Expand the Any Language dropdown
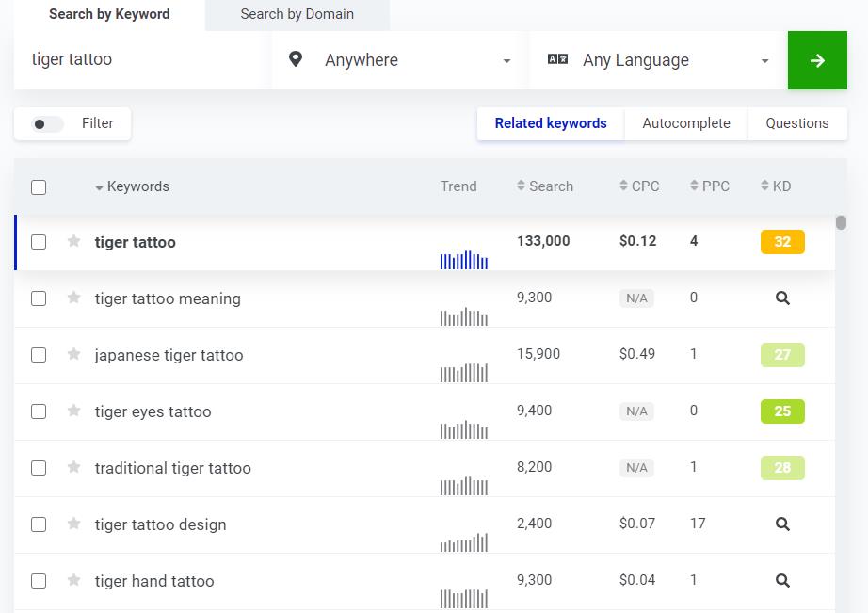868x613 pixels. tap(658, 60)
